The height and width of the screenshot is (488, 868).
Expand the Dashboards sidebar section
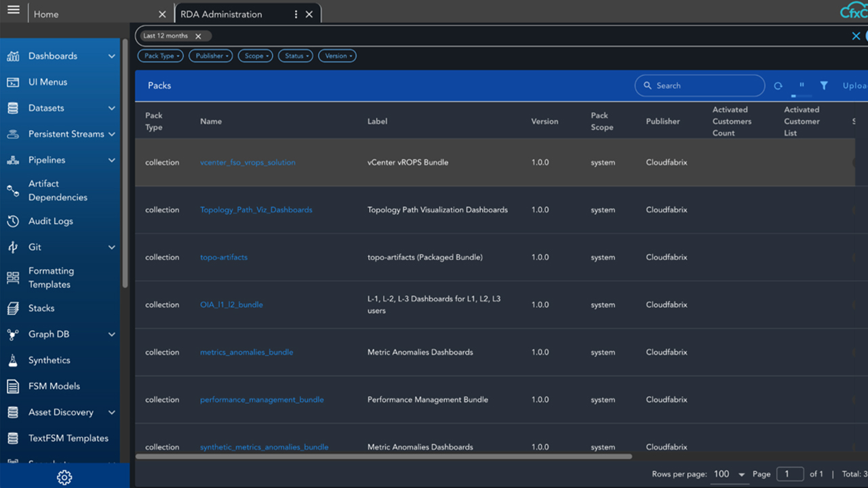[112, 56]
